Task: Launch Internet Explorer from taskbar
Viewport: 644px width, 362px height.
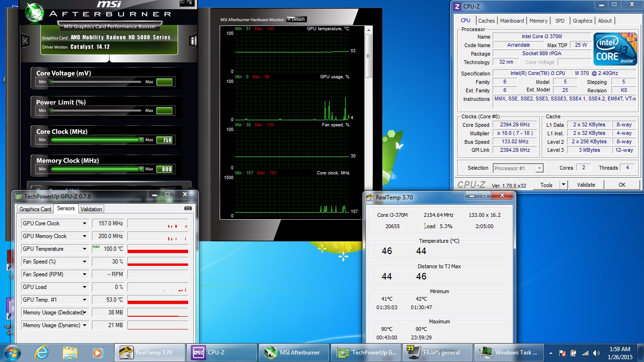Action: (x=41, y=353)
